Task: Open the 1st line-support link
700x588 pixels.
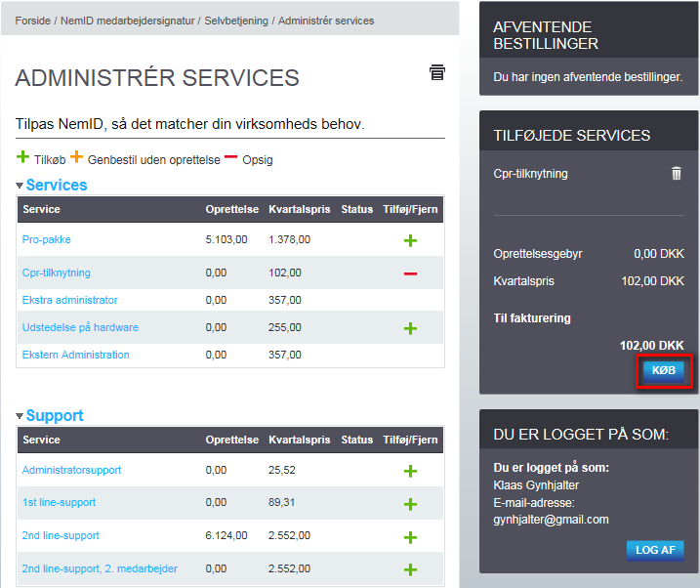Action: [x=59, y=502]
